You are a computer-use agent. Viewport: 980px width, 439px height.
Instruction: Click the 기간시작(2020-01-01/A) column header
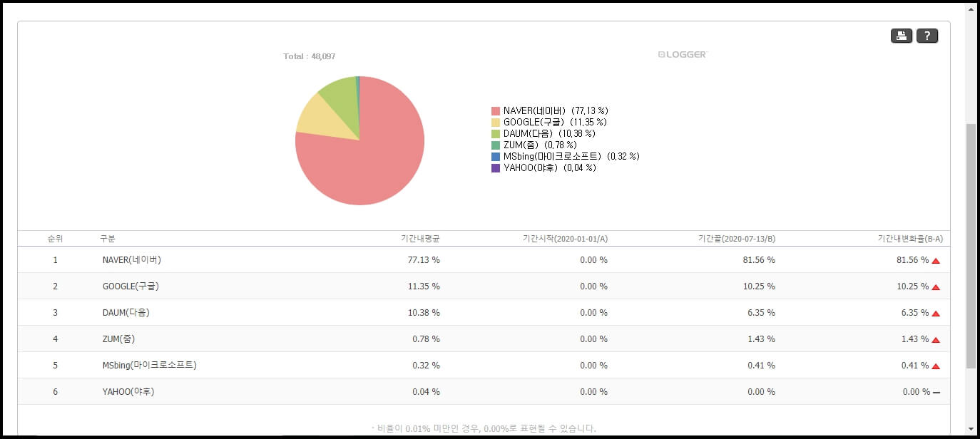pyautogui.click(x=565, y=239)
